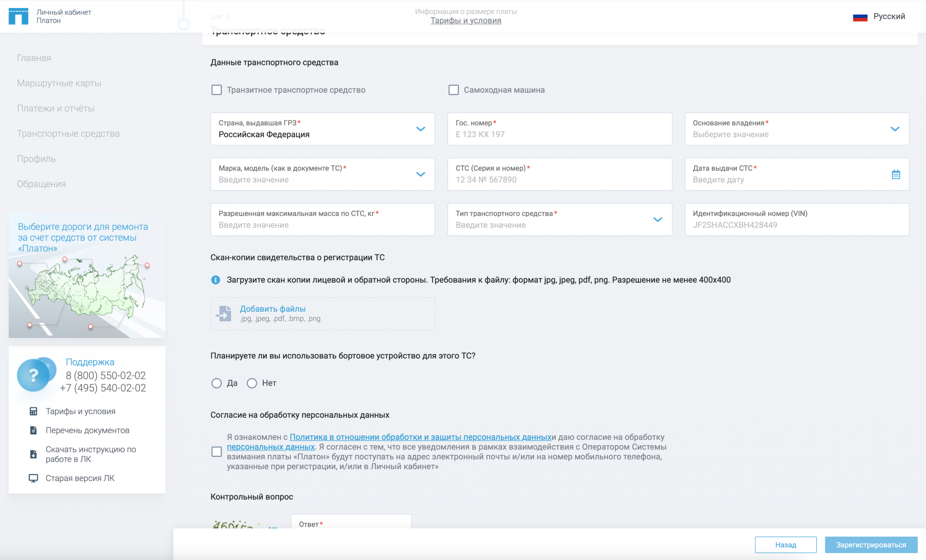Open the Страна, выдавшая ГРЗ dropdown
The width and height of the screenshot is (926, 560).
click(421, 129)
